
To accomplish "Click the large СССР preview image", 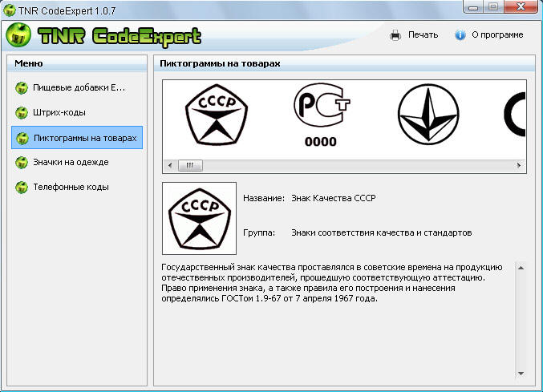I will pyautogui.click(x=199, y=218).
